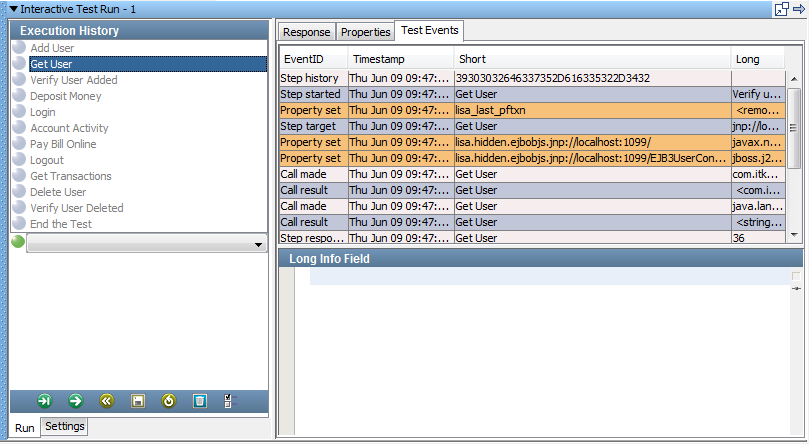This screenshot has height=444, width=809.
Task: Switch to the Properties tab
Action: 365,32
